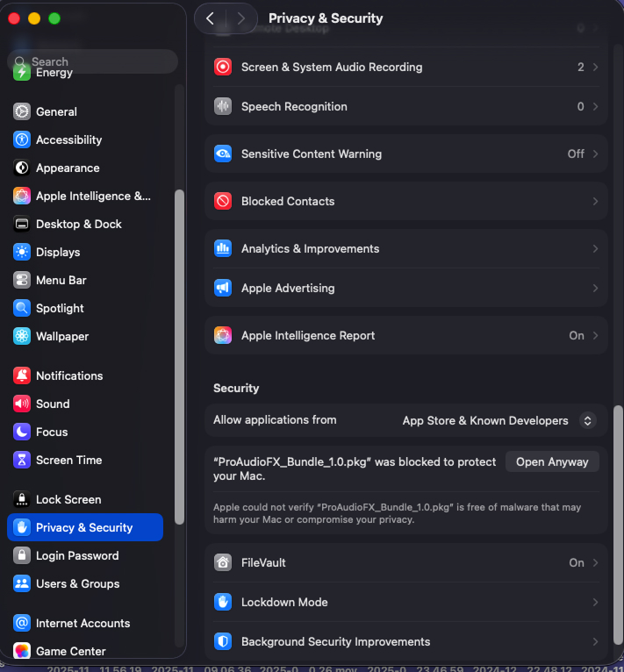
Task: Click the FileVault house icon
Action: (223, 563)
